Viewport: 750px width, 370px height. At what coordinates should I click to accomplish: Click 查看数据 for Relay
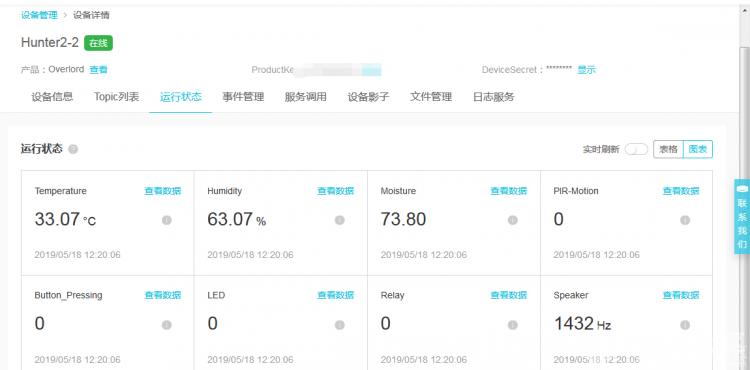coord(508,295)
